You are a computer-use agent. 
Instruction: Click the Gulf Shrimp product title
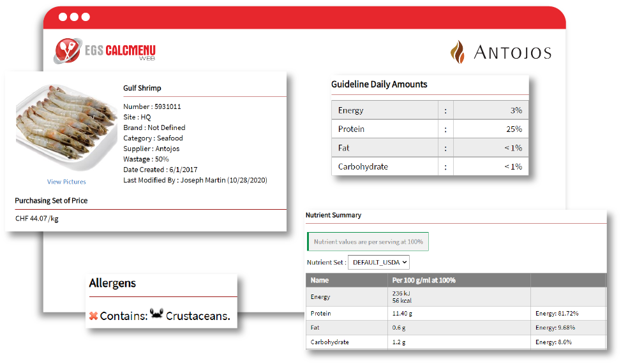[x=142, y=88]
